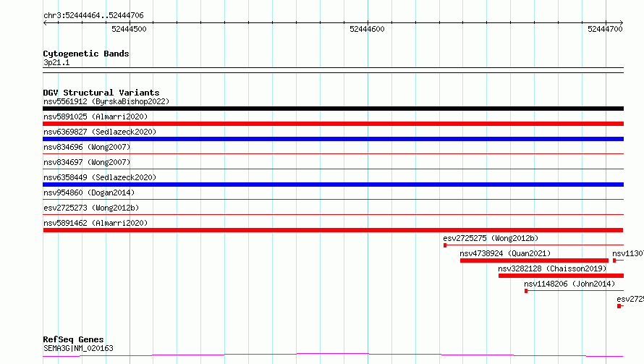Screen dimensions: 644x364
Task: Open the nsv5891462 (Almarri2020) label
Action: (96, 223)
